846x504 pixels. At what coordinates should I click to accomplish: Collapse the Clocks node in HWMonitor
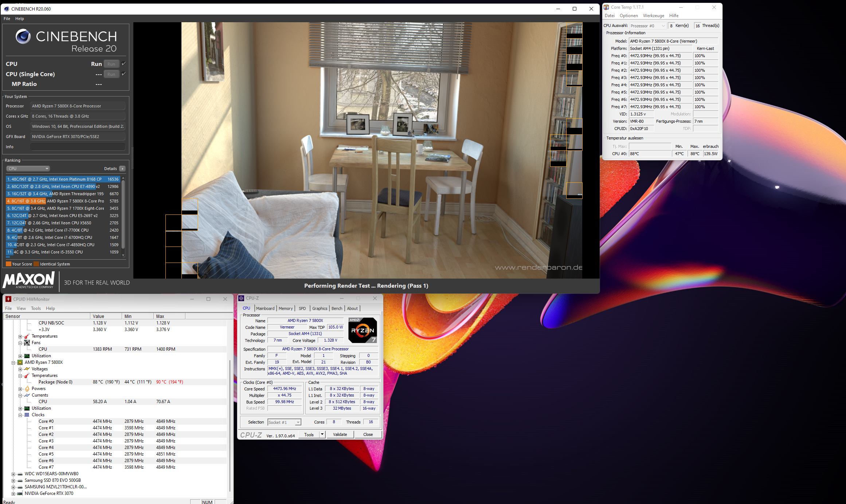point(20,415)
